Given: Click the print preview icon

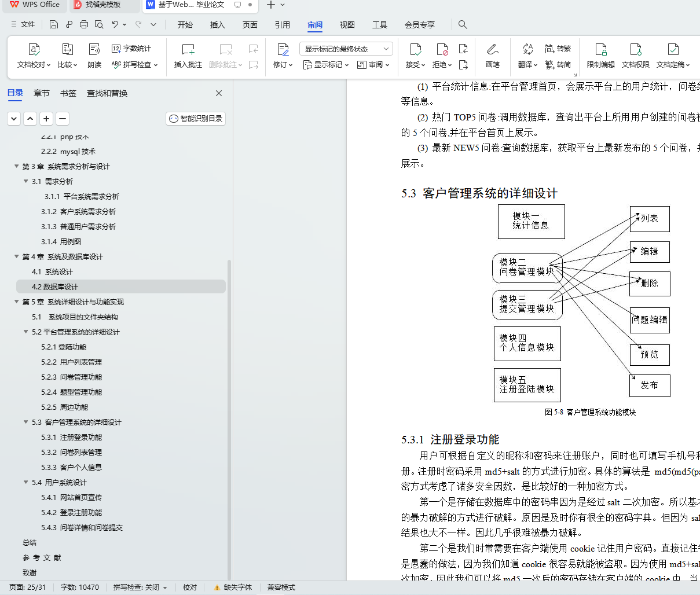Looking at the screenshot, I should tap(99, 24).
